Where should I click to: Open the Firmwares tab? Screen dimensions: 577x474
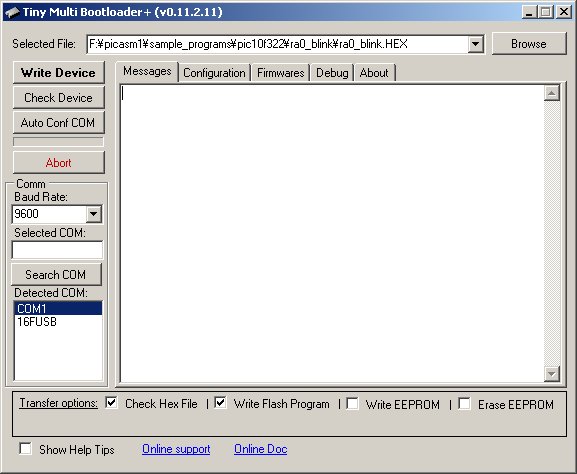click(280, 73)
